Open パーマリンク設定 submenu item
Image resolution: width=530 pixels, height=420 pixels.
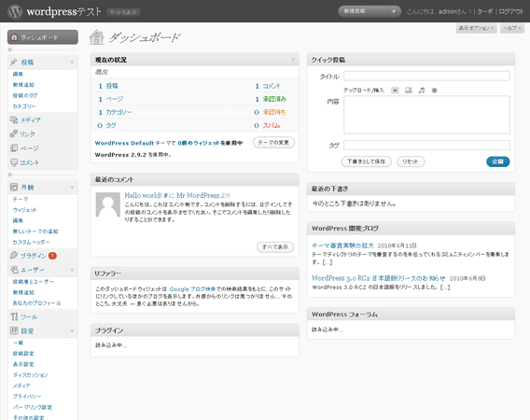[32, 407]
